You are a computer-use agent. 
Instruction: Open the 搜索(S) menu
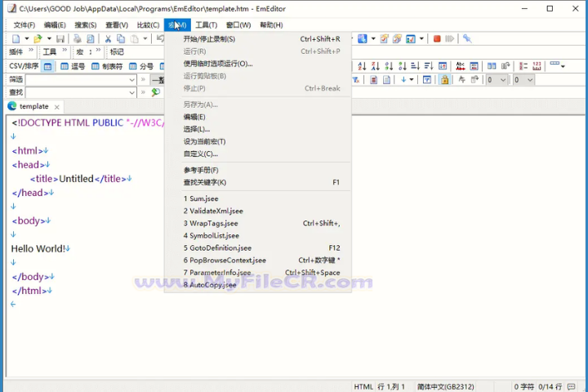coord(86,25)
